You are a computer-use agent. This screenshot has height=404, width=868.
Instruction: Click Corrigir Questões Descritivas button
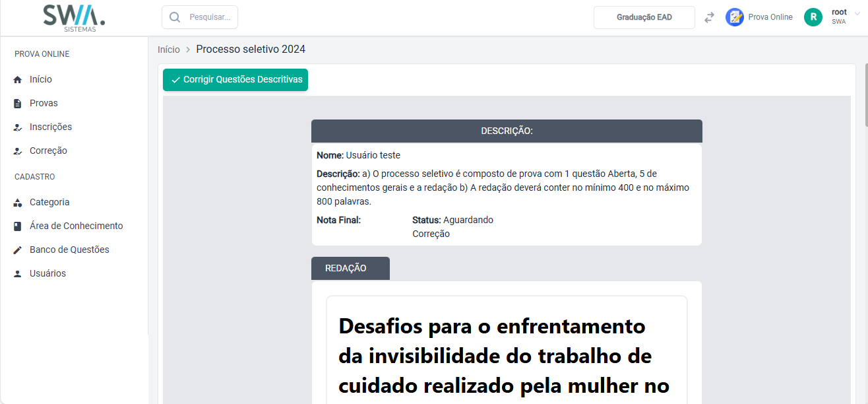[235, 80]
